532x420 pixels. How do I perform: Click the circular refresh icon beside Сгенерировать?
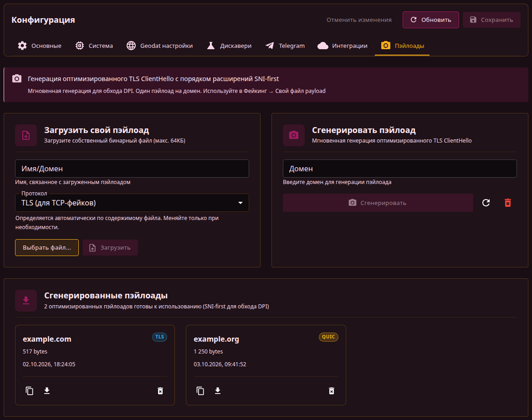pos(486,203)
